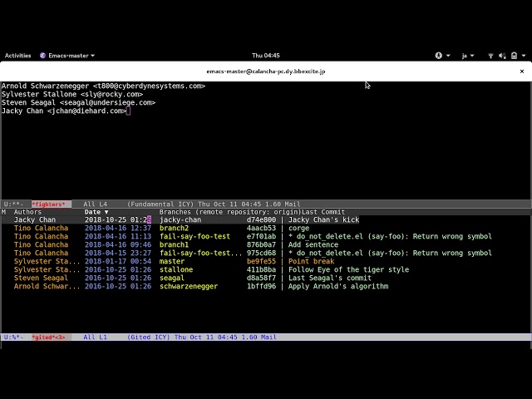Click the Sylvester Stallone email line
This screenshot has height=399, width=532.
[x=72, y=94]
